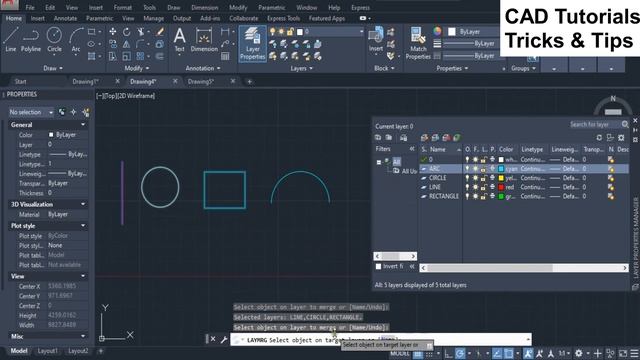Open the No selection dropdown
640x360 pixels.
click(x=31, y=112)
